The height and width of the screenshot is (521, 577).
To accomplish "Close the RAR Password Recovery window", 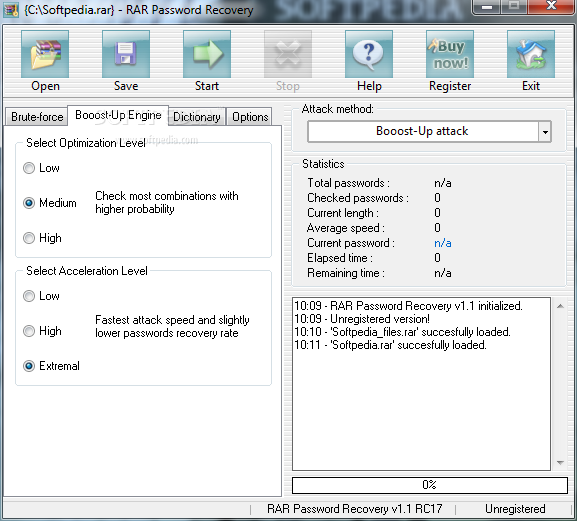I will (x=551, y=7).
